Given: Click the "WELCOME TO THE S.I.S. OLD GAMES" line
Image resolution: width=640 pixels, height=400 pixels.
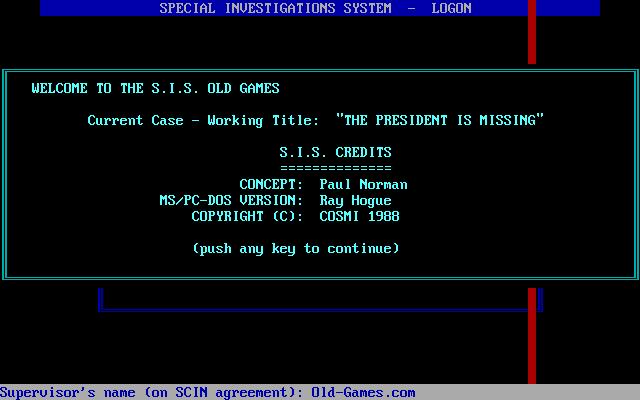Looking at the screenshot, I should [156, 88].
